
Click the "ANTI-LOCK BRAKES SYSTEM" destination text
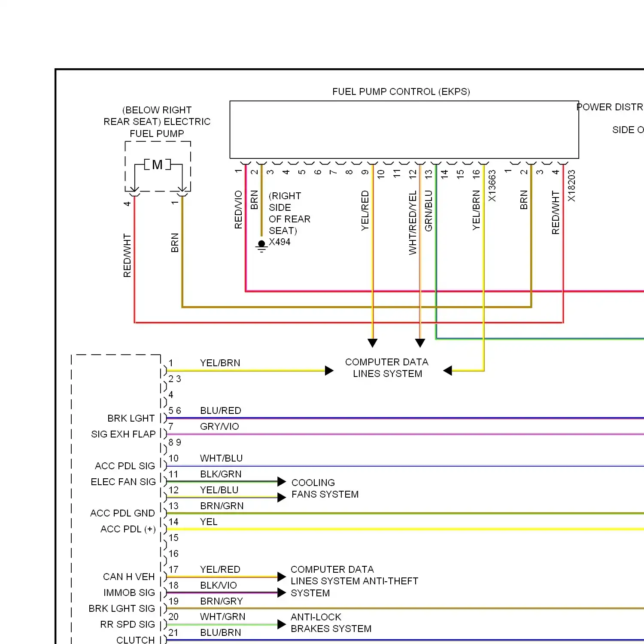[331, 623]
